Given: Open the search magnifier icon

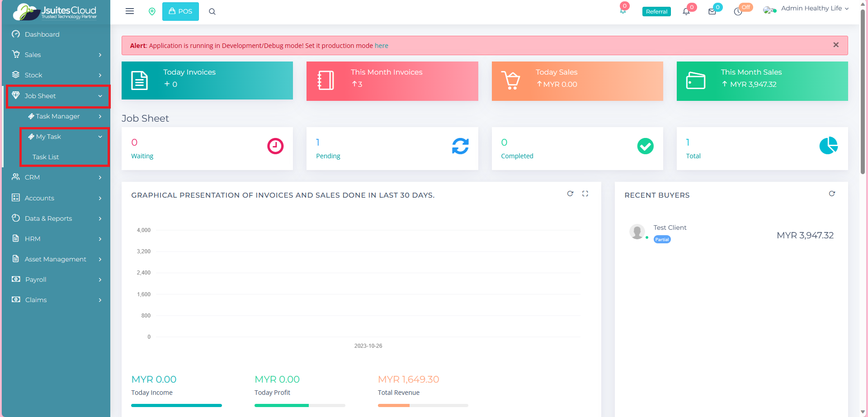Looking at the screenshot, I should (x=212, y=12).
